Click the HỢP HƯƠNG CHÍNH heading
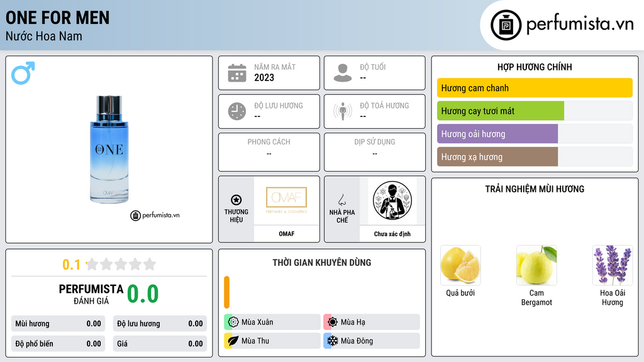Image resolution: width=644 pixels, height=362 pixels. tap(535, 67)
